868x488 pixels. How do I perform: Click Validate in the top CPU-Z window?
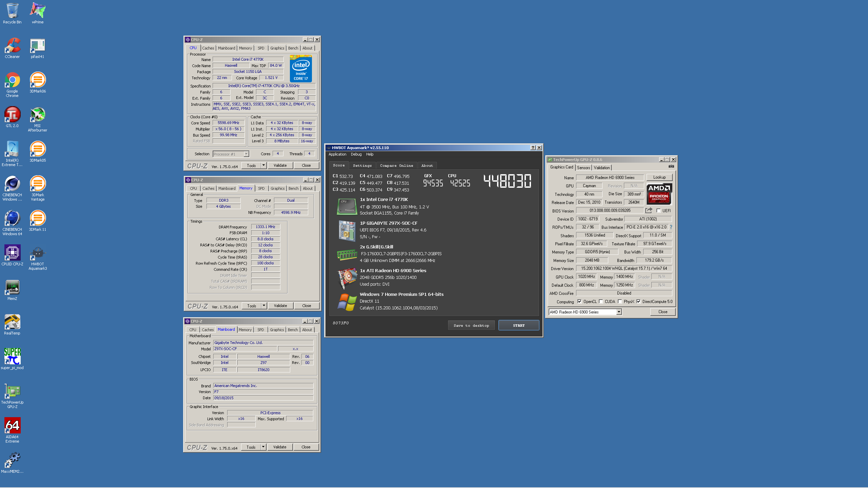pyautogui.click(x=280, y=165)
